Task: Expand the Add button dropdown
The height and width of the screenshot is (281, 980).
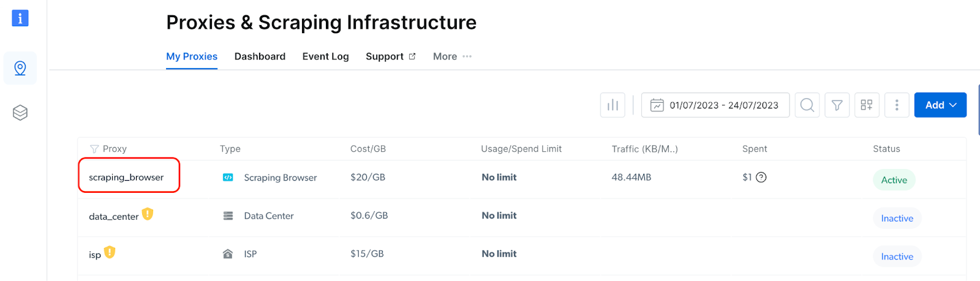Action: (x=940, y=105)
